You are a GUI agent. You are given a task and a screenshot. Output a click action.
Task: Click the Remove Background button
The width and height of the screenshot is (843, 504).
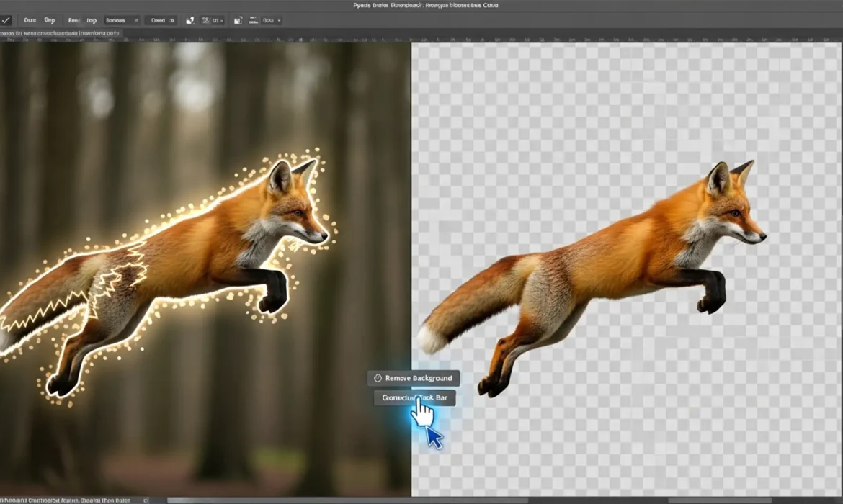413,377
